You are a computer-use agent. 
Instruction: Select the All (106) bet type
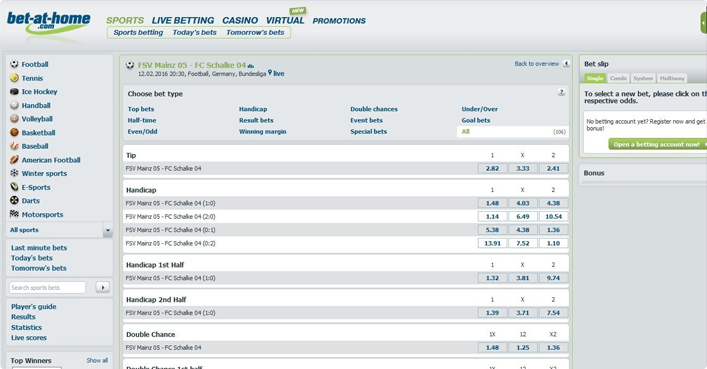pyautogui.click(x=513, y=132)
